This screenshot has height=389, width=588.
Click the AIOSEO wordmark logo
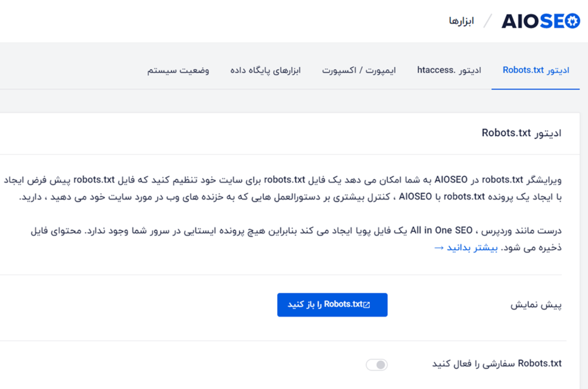pyautogui.click(x=540, y=21)
